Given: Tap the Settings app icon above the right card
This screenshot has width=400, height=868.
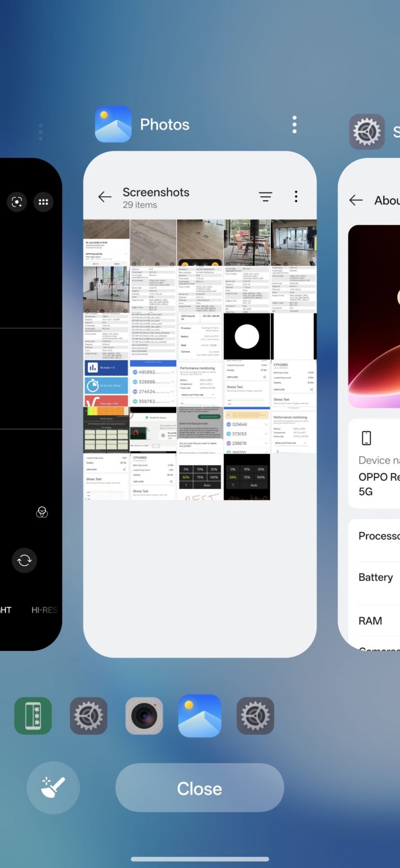Looking at the screenshot, I should (367, 132).
